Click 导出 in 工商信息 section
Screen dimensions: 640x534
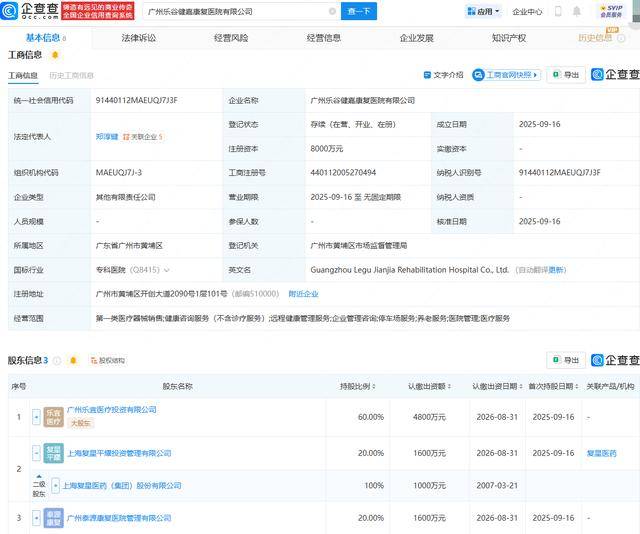566,75
